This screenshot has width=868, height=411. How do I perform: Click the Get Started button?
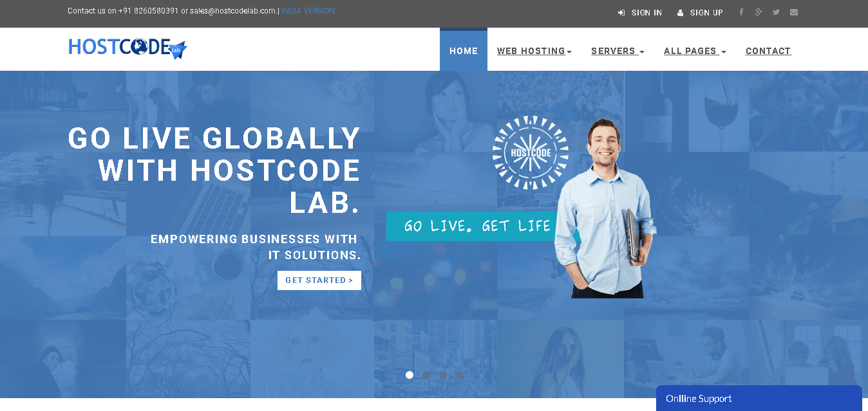point(319,280)
